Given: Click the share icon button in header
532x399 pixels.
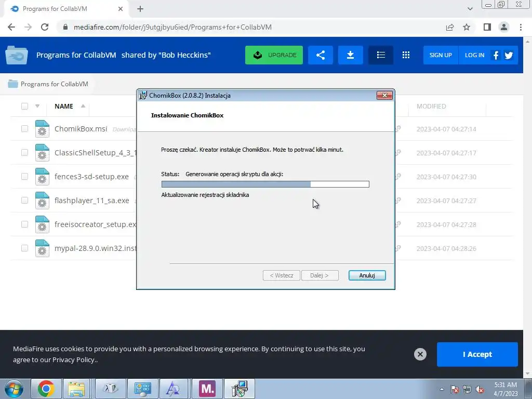Looking at the screenshot, I should [320, 55].
